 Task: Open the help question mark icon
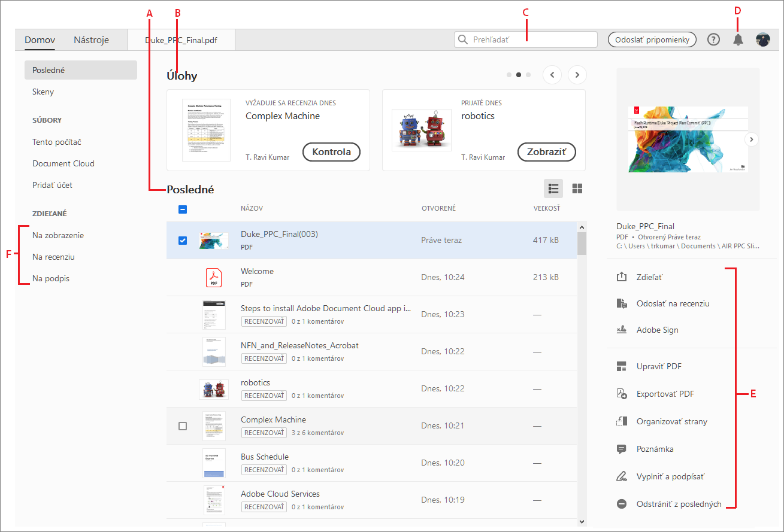713,40
